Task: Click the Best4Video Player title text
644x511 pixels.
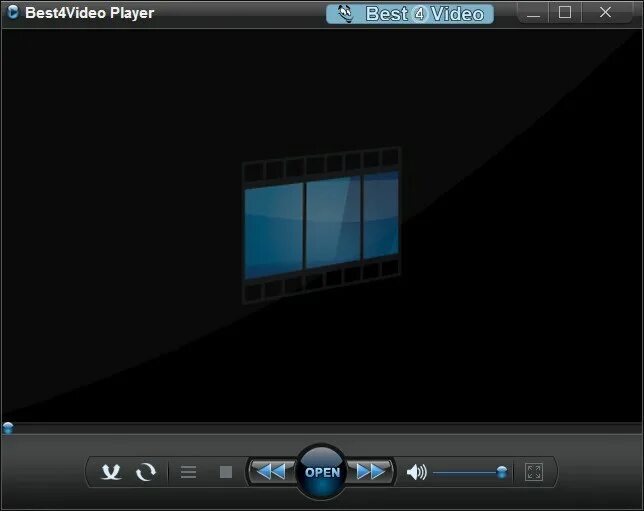Action: pos(90,13)
